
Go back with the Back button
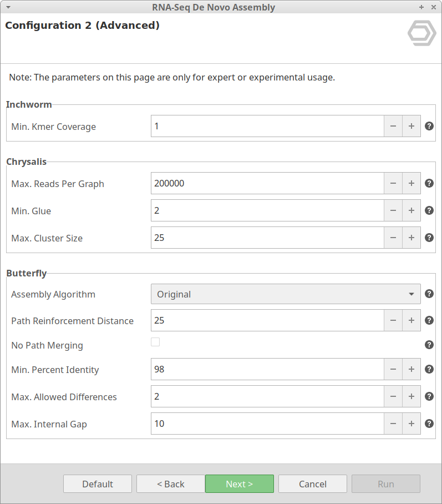coord(170,484)
